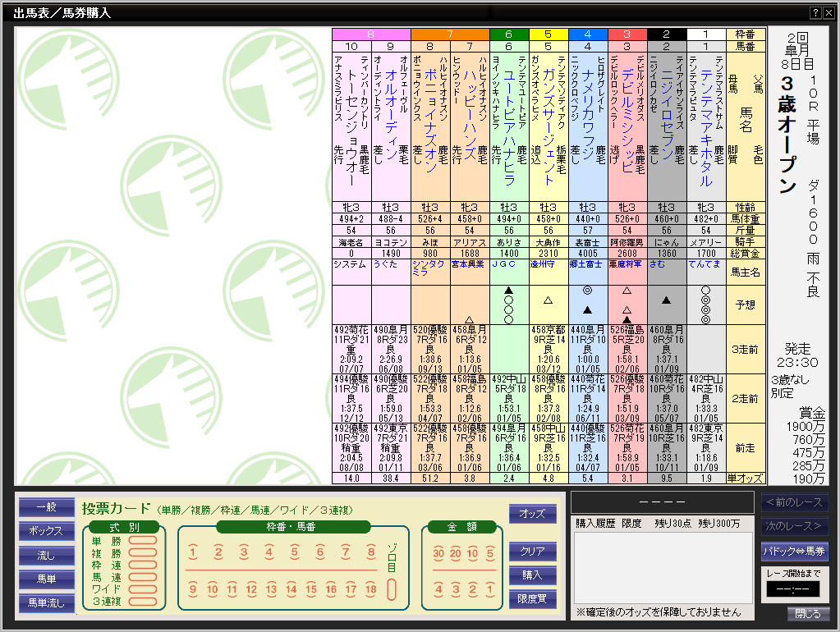Open horse オルオーディン details

coord(391,115)
